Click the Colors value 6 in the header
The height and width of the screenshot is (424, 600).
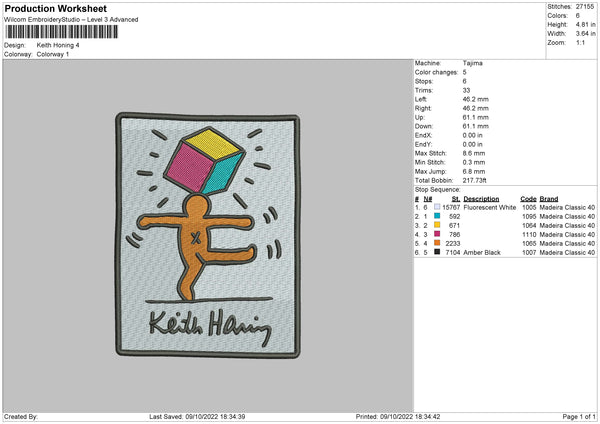tap(577, 16)
